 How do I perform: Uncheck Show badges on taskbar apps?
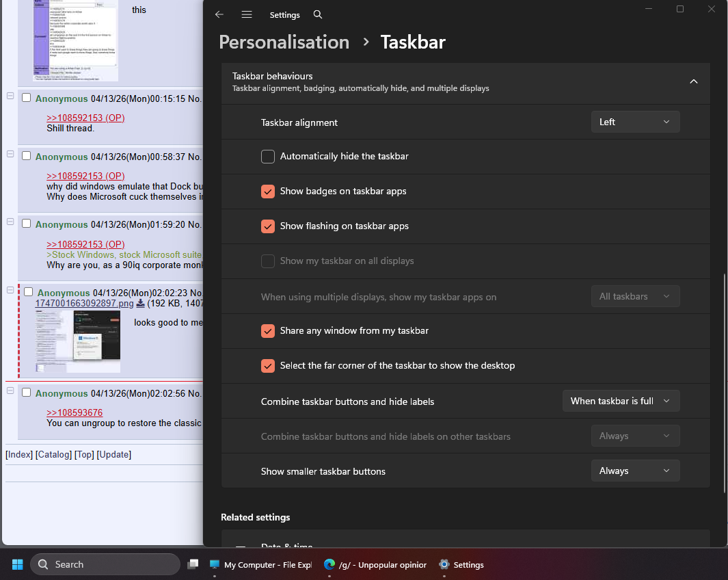click(x=268, y=192)
